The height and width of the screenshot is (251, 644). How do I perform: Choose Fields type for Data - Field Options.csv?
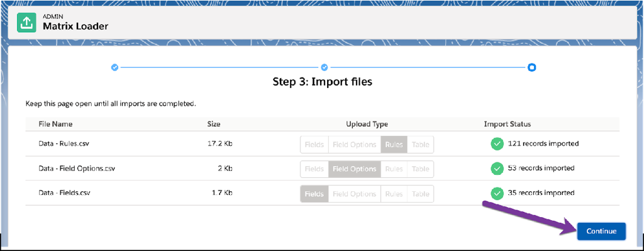tap(314, 169)
